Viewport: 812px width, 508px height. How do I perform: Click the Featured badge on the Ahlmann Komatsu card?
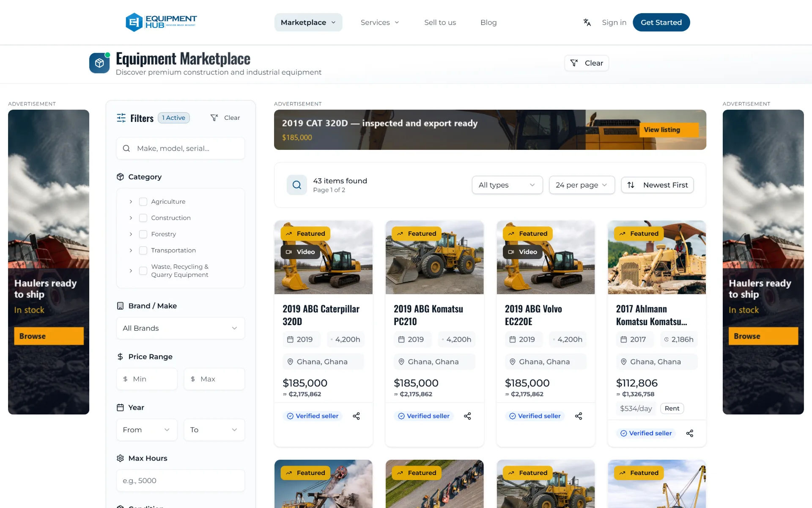[x=639, y=234]
